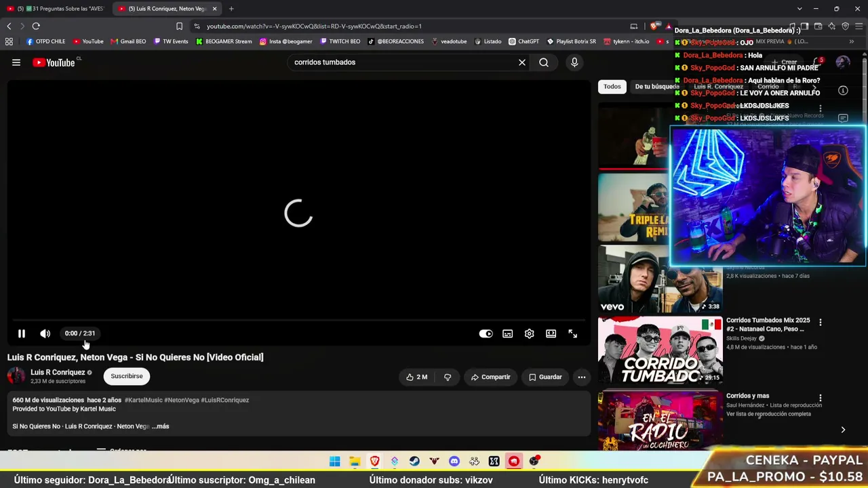This screenshot has height=488, width=868.
Task: Open the #LuisRConriquez hashtag
Action: point(225,400)
